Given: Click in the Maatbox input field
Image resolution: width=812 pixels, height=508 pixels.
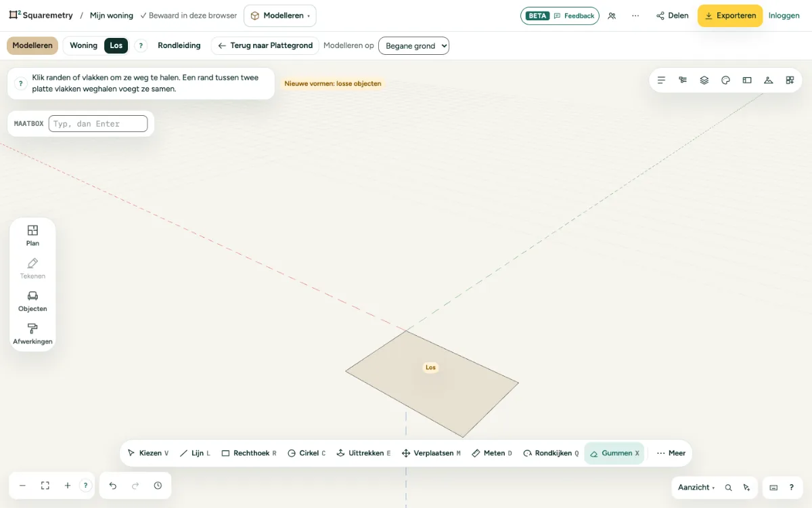Looking at the screenshot, I should pyautogui.click(x=98, y=123).
